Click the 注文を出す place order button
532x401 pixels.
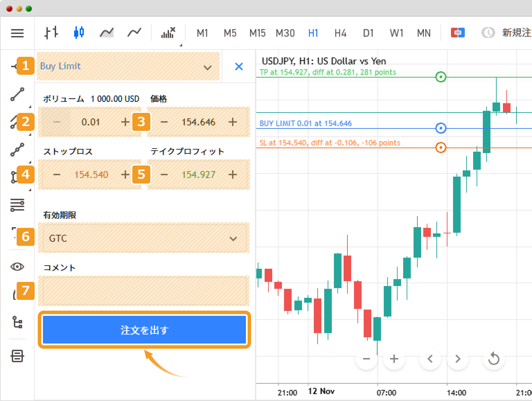144,330
